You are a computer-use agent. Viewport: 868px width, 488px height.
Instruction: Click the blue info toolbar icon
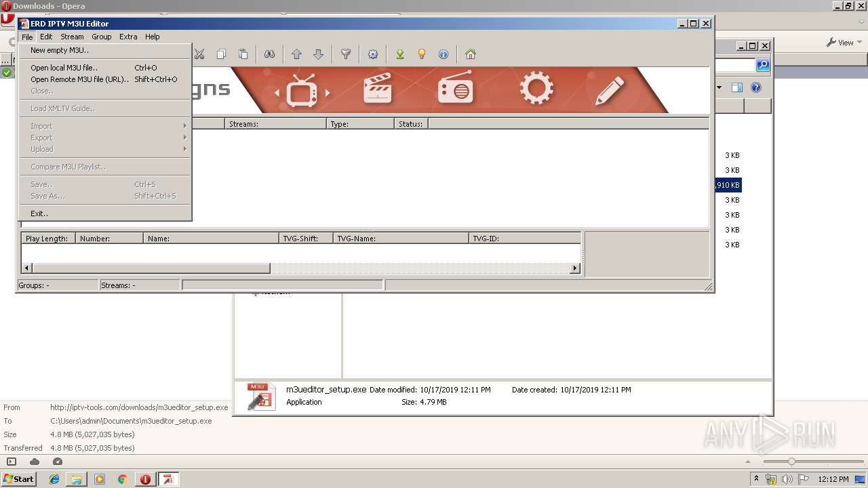coord(443,54)
